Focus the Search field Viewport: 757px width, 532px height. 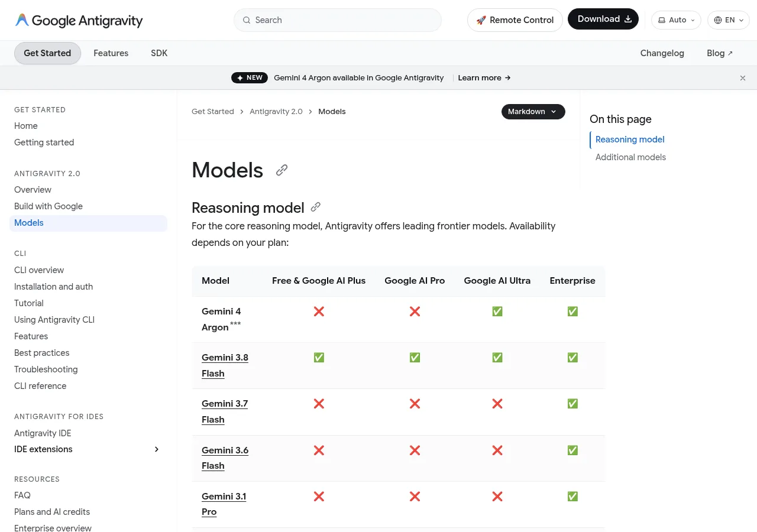(338, 20)
